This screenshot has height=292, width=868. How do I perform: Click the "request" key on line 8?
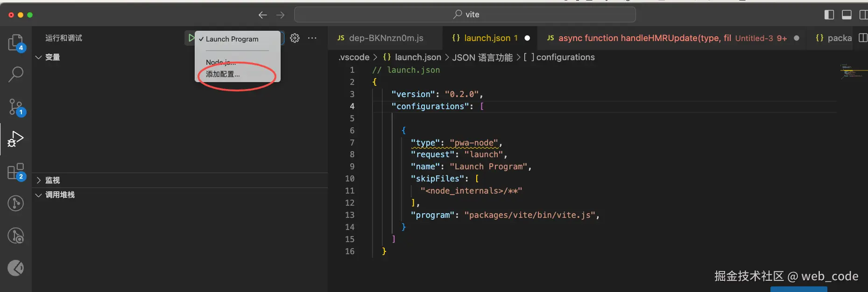(x=433, y=154)
